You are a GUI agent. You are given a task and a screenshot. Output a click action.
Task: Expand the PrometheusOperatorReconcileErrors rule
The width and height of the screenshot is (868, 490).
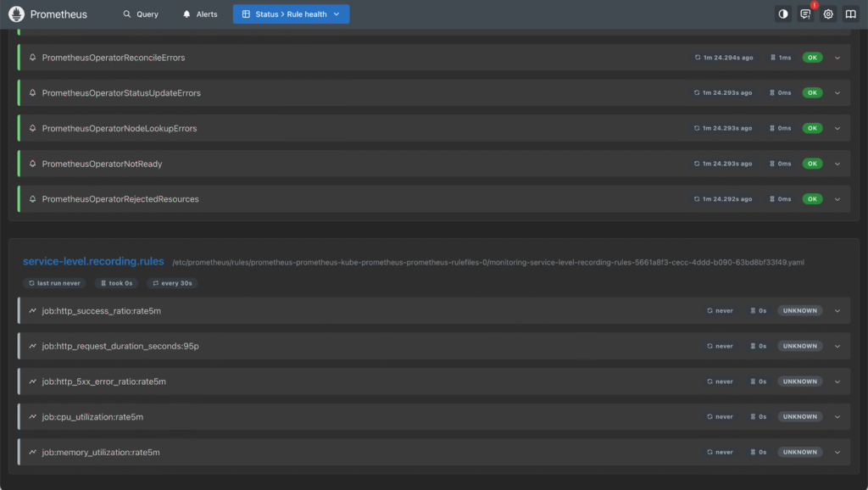[837, 58]
